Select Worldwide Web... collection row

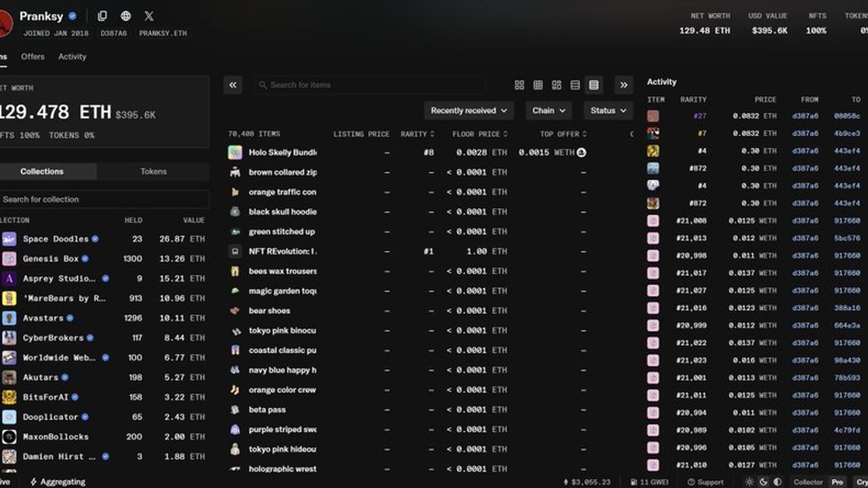(103, 358)
